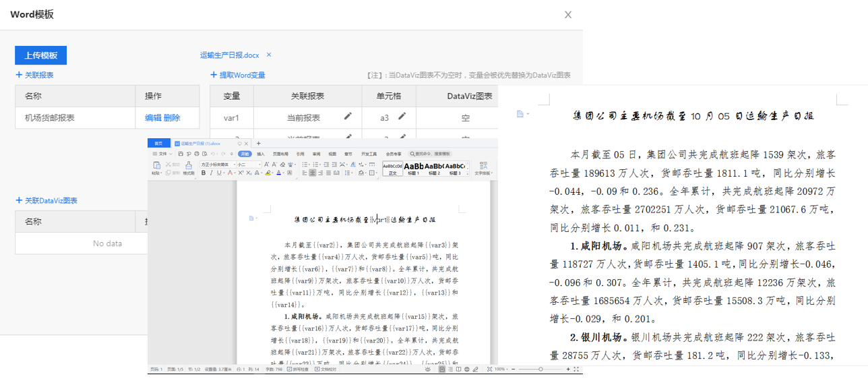Click the zoom slider handle in WPS status bar
This screenshot has height=381, width=868.
(x=540, y=370)
